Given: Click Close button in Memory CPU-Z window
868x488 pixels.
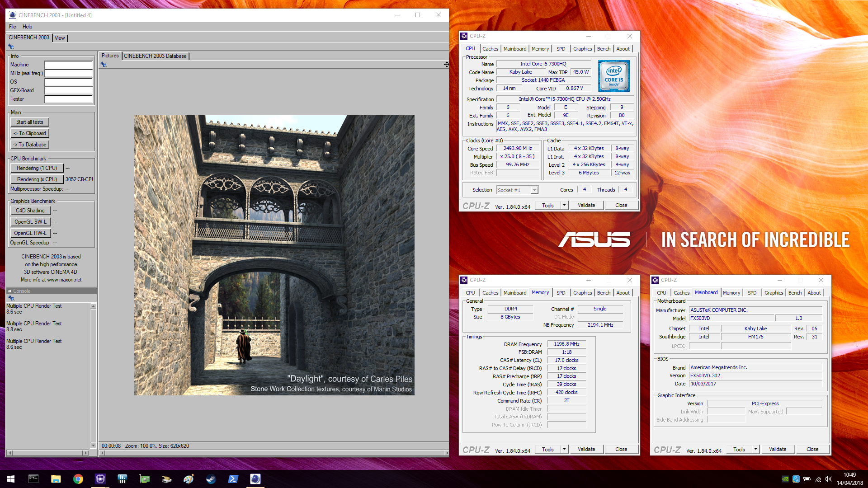Looking at the screenshot, I should [x=621, y=449].
